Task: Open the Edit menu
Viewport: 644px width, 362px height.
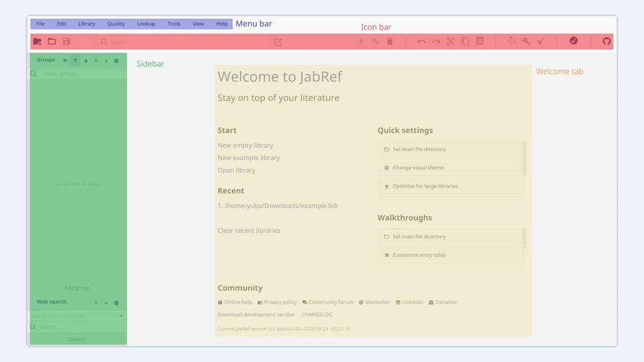Action: (62, 24)
